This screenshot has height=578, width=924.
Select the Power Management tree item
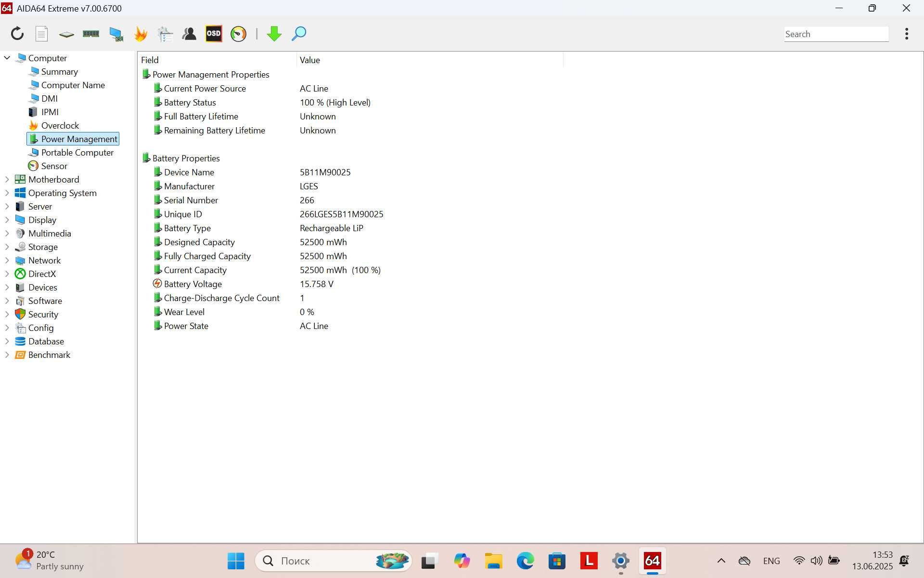(x=73, y=139)
